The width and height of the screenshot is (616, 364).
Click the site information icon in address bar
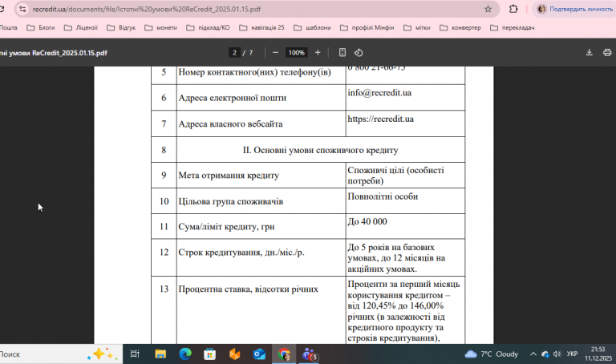[x=22, y=9]
